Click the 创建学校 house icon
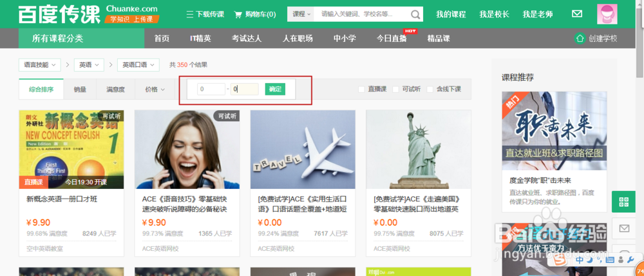The image size is (644, 276). tap(580, 39)
